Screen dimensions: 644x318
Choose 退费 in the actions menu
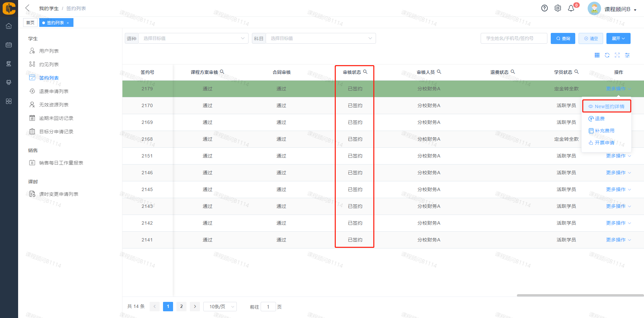pyautogui.click(x=599, y=119)
